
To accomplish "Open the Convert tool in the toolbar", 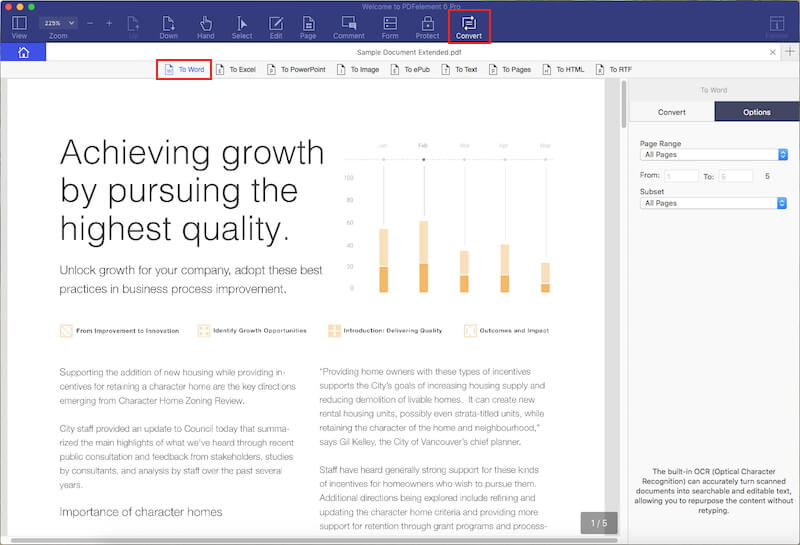I will coord(469,25).
